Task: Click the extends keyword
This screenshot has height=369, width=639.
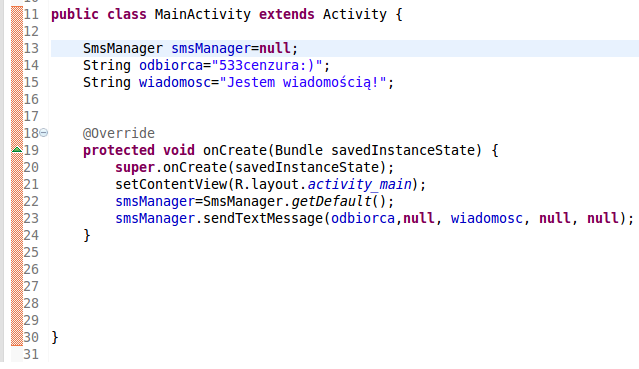Action: click(286, 14)
